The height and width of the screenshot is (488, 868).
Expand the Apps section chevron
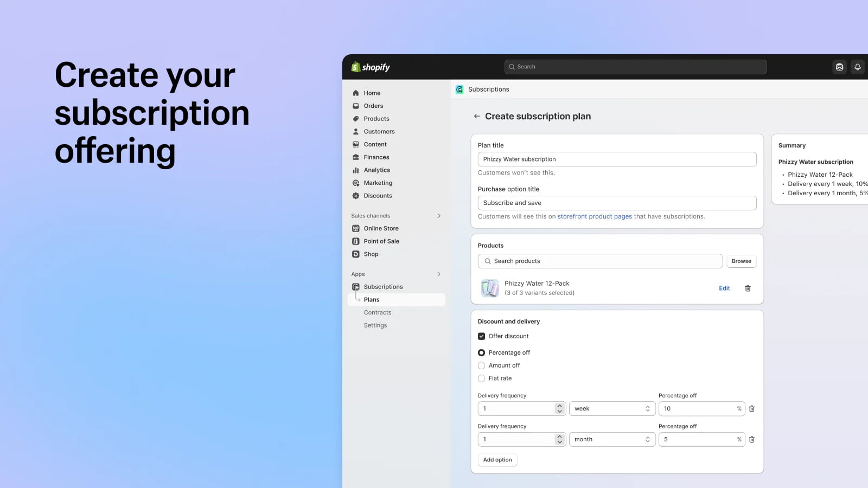(439, 274)
